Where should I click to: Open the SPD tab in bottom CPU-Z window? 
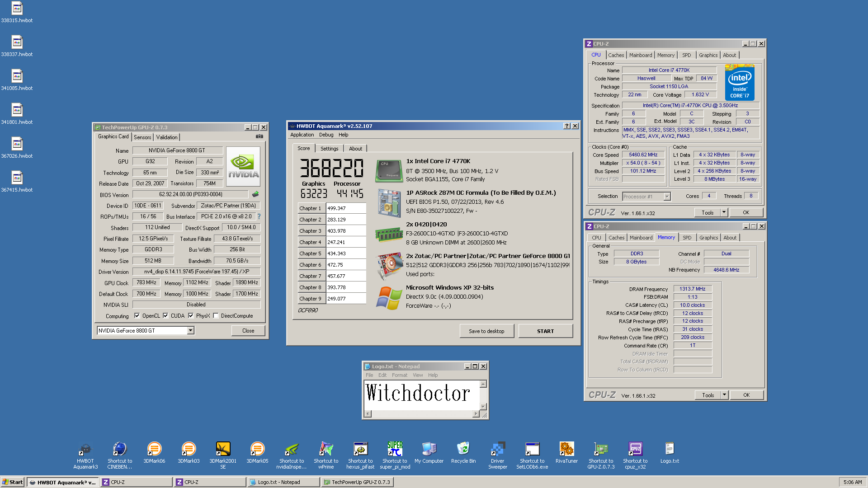(x=687, y=238)
